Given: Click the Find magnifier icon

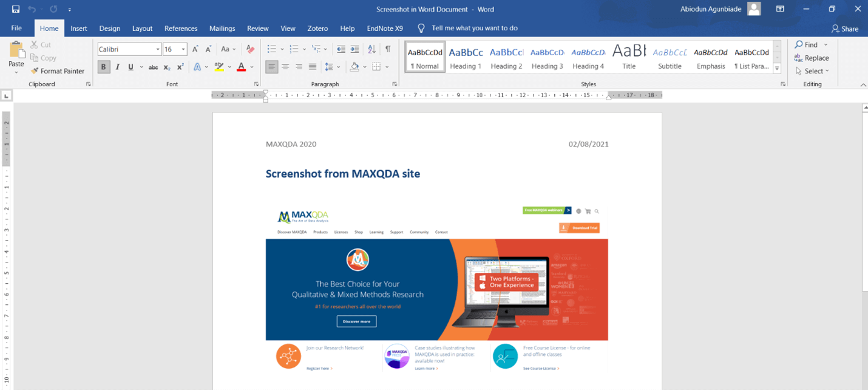Looking at the screenshot, I should click(x=799, y=44).
